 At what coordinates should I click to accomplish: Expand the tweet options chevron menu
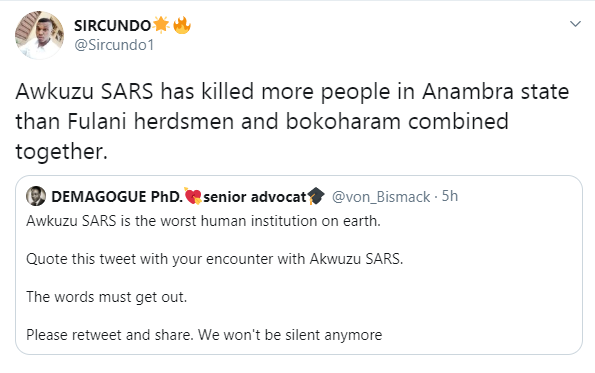pyautogui.click(x=575, y=24)
